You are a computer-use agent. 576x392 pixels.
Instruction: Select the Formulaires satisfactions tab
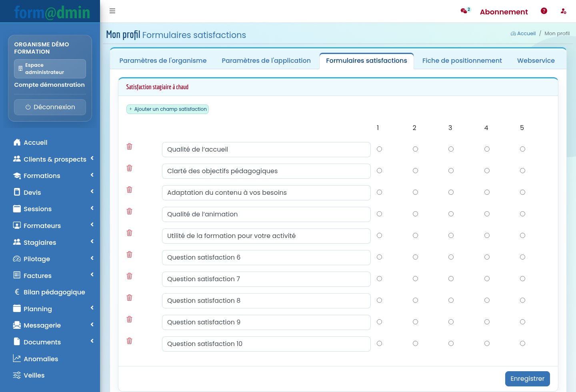point(366,61)
